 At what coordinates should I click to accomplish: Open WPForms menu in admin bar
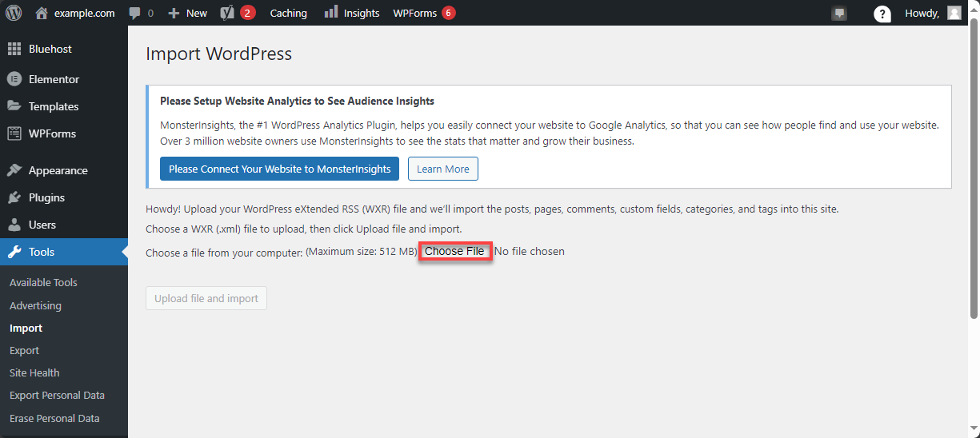click(424, 13)
